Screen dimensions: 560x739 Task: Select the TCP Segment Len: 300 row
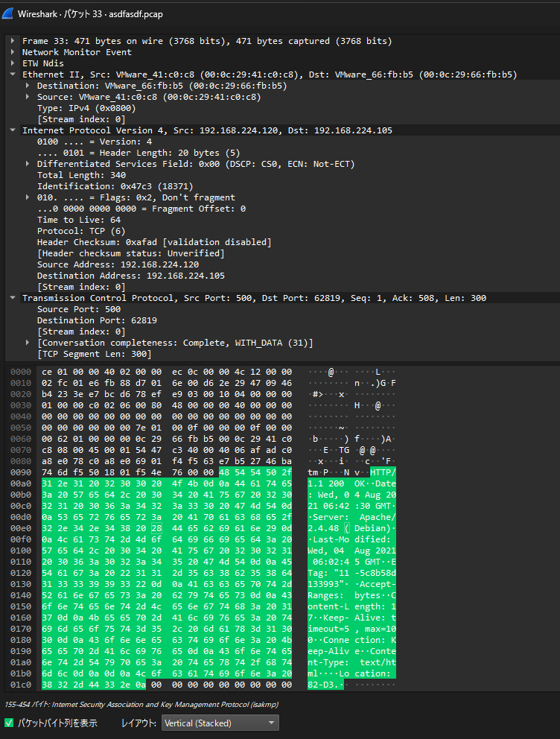[x=94, y=354]
